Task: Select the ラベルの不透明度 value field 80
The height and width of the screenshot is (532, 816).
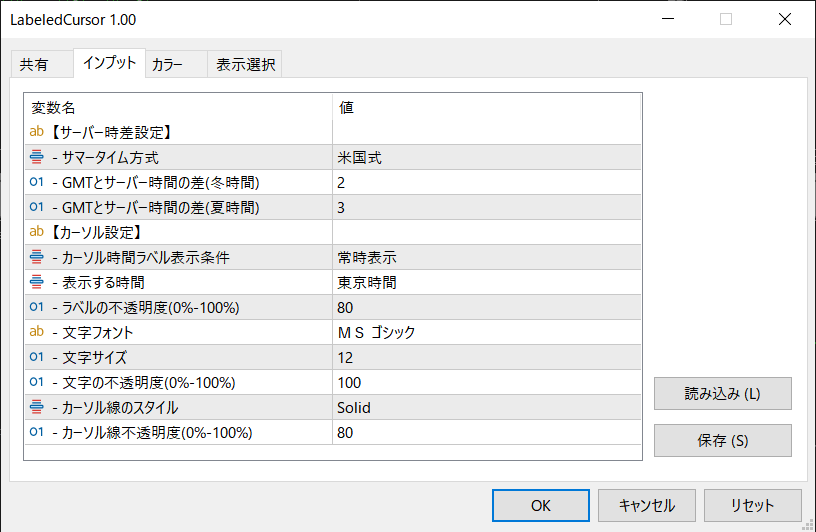Action: point(486,307)
